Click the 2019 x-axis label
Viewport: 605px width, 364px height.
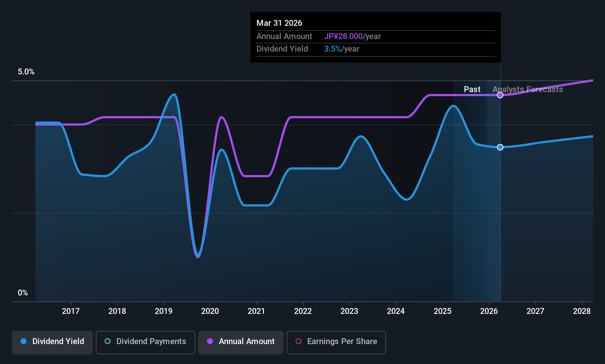point(164,311)
